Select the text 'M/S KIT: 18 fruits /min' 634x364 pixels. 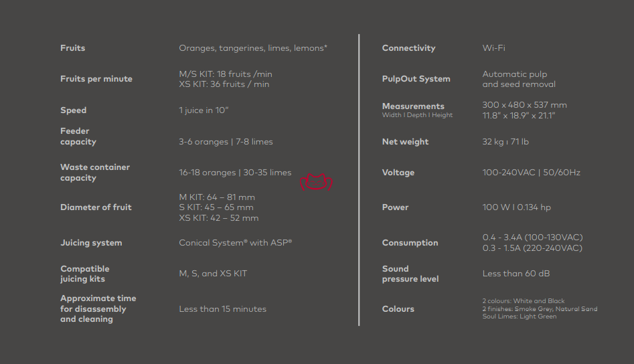tap(226, 74)
